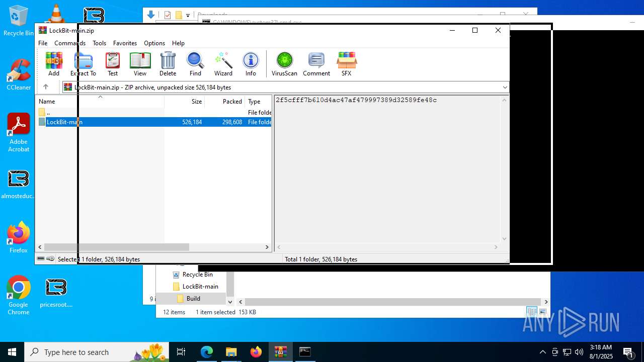The width and height of the screenshot is (644, 362).
Task: Open the volume control in tray
Action: (x=579, y=352)
